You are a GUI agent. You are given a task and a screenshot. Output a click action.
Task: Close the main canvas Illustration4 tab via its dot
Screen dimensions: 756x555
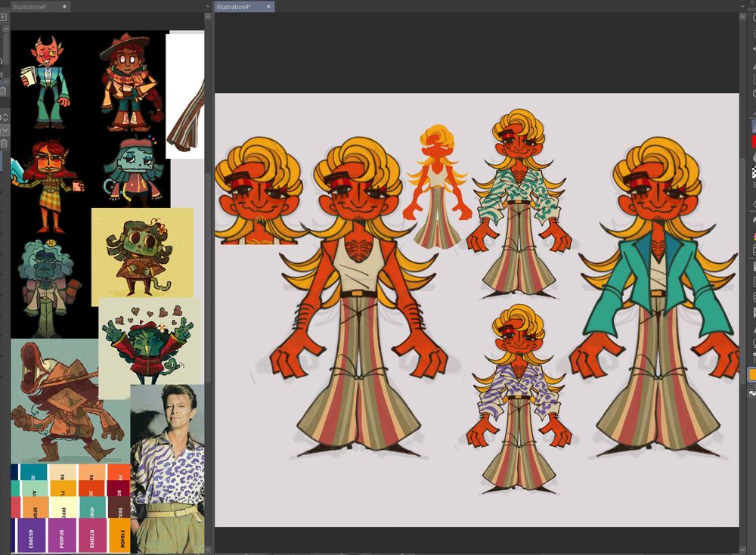coord(269,7)
